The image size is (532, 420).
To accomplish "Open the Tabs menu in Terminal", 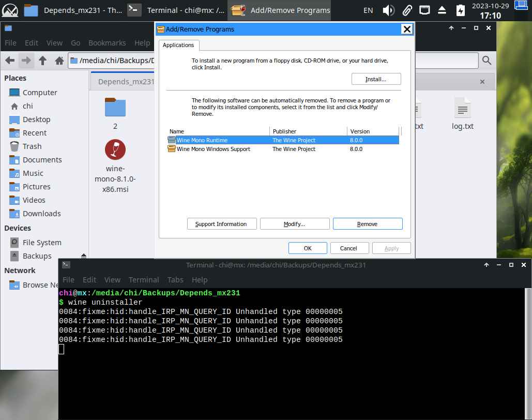I will click(x=175, y=279).
